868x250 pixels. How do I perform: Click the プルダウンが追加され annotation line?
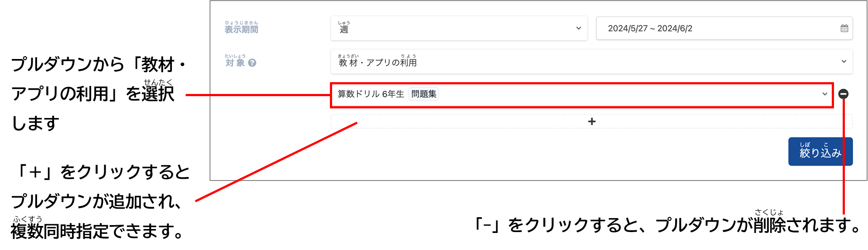(x=97, y=201)
